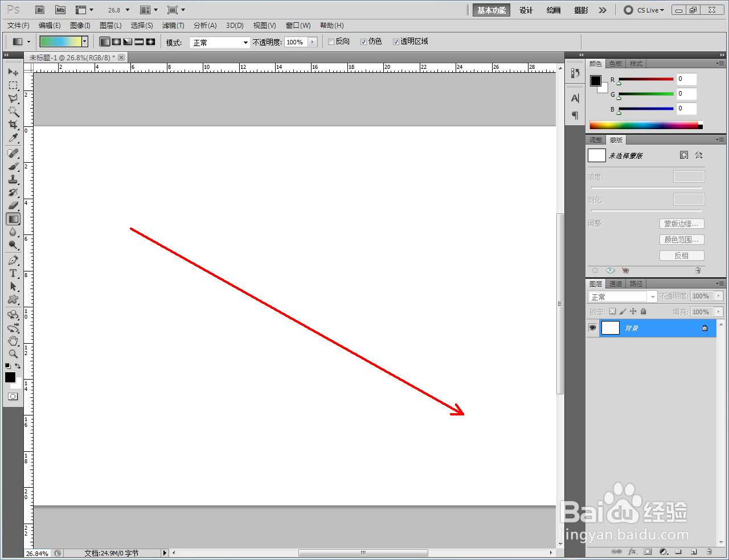
Task: Switch to the 设计 workspace
Action: pos(526,10)
